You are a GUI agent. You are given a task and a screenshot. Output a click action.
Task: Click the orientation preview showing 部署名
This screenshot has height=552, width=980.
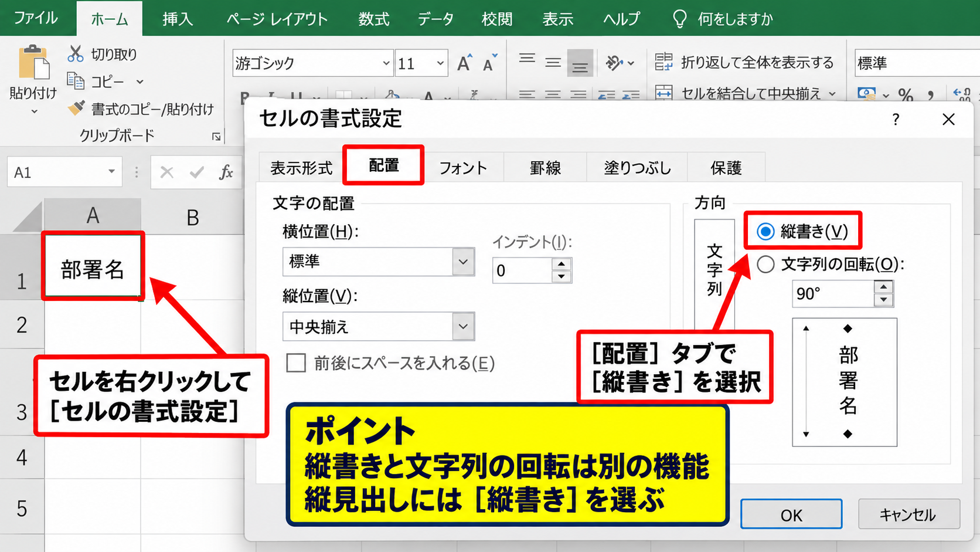(x=845, y=382)
